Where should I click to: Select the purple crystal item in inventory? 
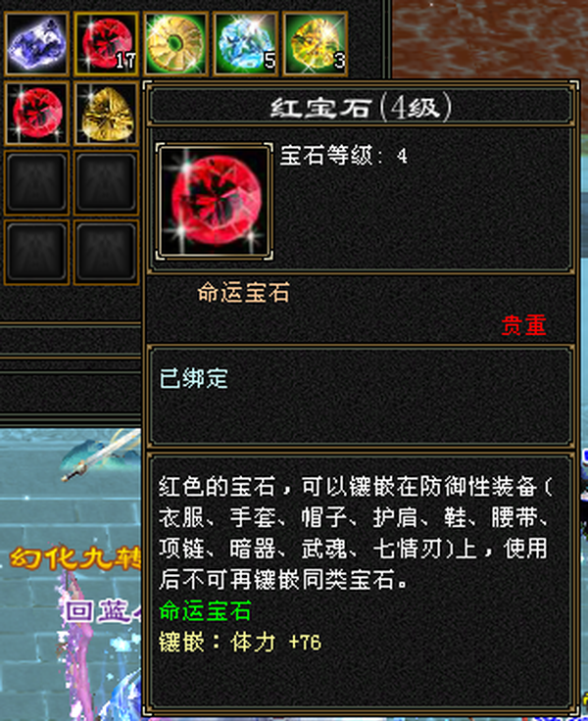coord(36,44)
